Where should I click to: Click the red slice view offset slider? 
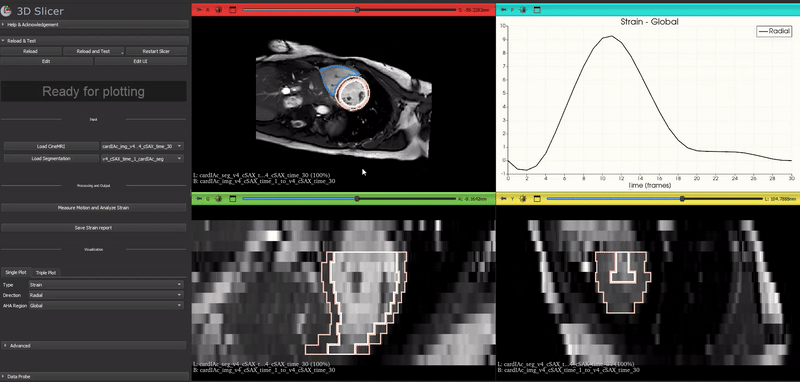pyautogui.click(x=349, y=10)
